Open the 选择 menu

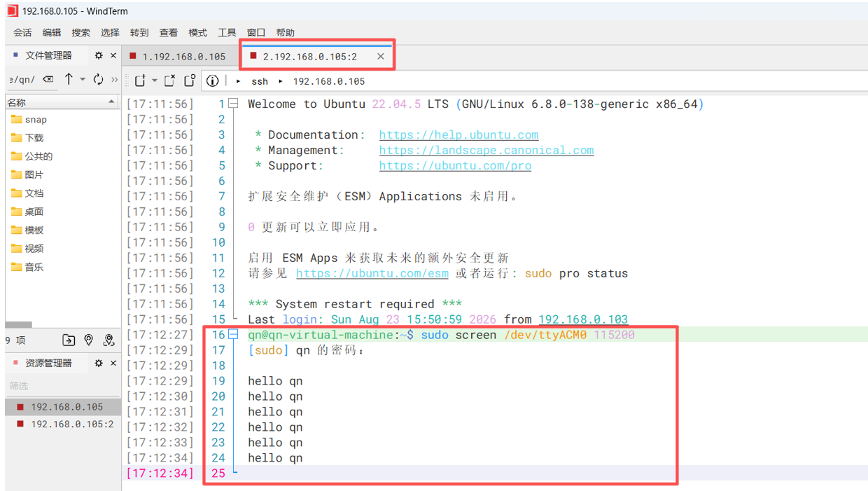[110, 32]
